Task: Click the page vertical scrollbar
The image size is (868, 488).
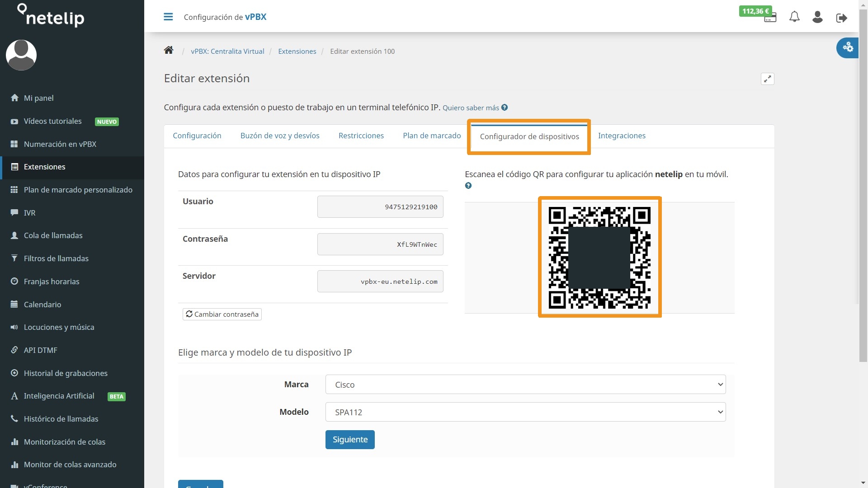Action: (863, 185)
